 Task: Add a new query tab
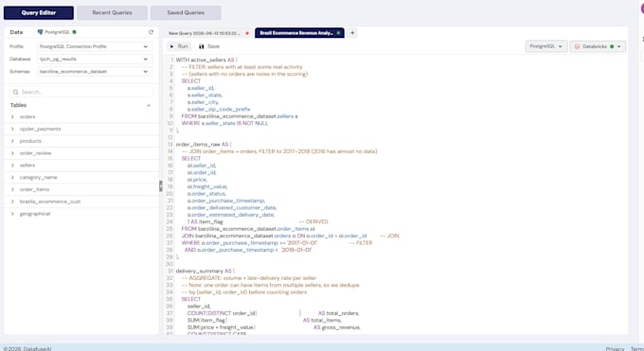pos(352,33)
